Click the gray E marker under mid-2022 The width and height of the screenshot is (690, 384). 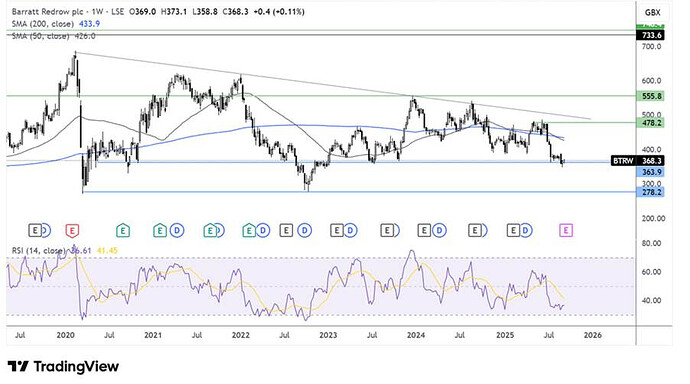286,230
